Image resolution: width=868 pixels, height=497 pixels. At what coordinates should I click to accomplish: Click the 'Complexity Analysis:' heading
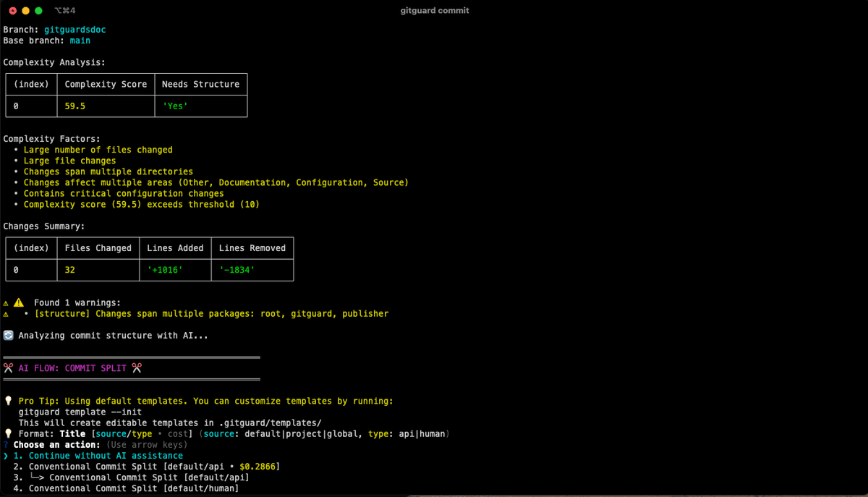coord(54,62)
